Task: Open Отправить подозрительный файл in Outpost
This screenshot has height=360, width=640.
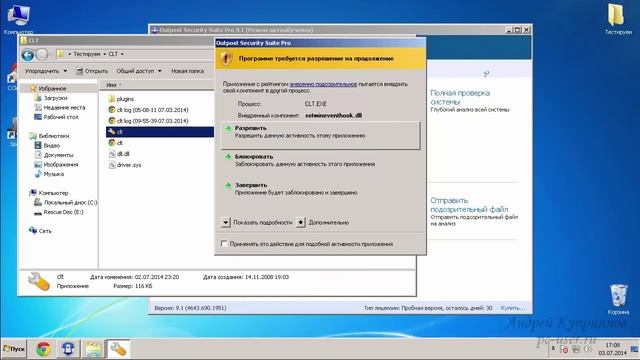Action: tap(469, 205)
